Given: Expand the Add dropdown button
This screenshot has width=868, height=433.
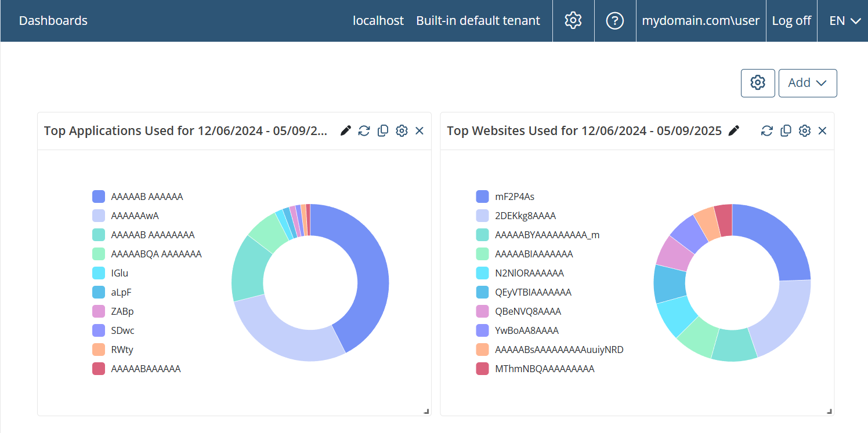Looking at the screenshot, I should (807, 83).
